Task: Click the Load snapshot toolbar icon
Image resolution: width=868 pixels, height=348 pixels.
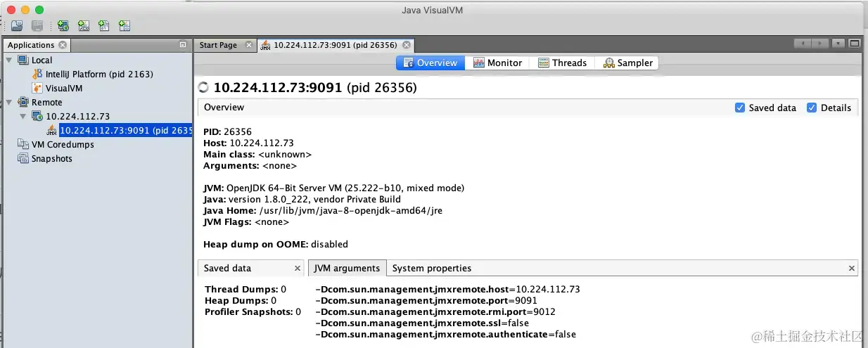Action: [16, 26]
